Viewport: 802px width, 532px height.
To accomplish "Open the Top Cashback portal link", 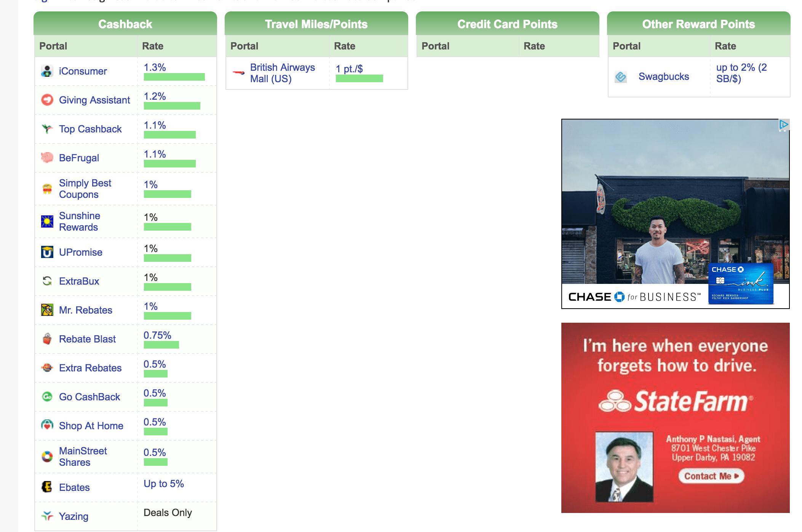I will tap(90, 129).
